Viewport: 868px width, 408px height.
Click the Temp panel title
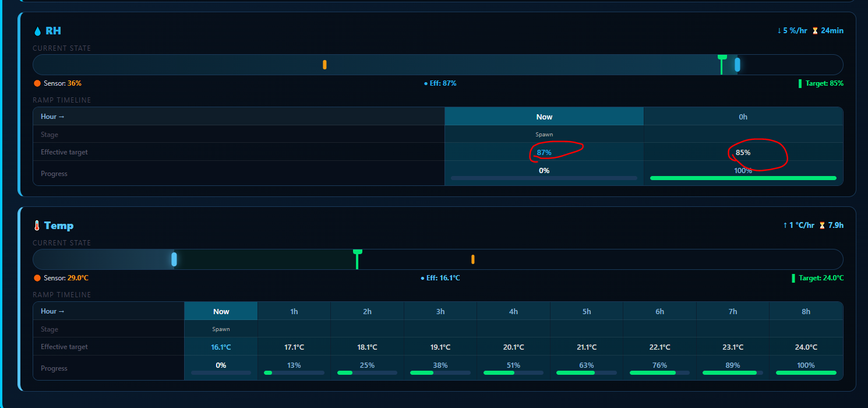pos(59,226)
